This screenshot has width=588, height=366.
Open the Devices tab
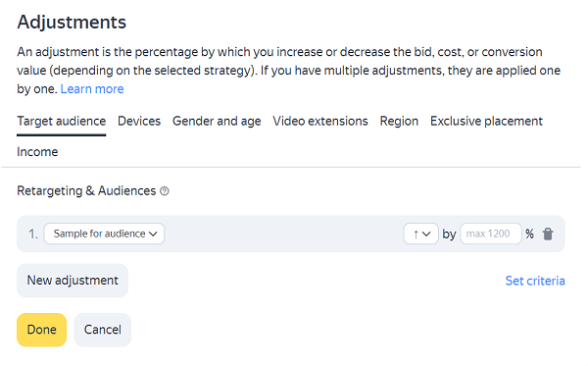(139, 122)
